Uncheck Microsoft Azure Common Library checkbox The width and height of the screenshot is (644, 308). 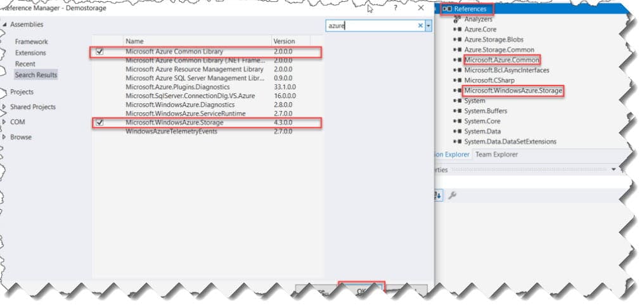click(100, 52)
